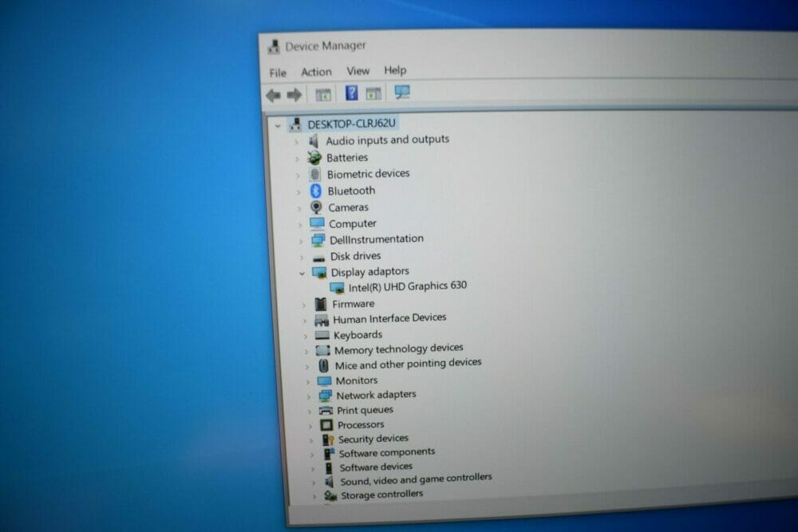Image resolution: width=798 pixels, height=532 pixels.
Task: Click the Forward arrow toolbar icon
Action: (294, 95)
